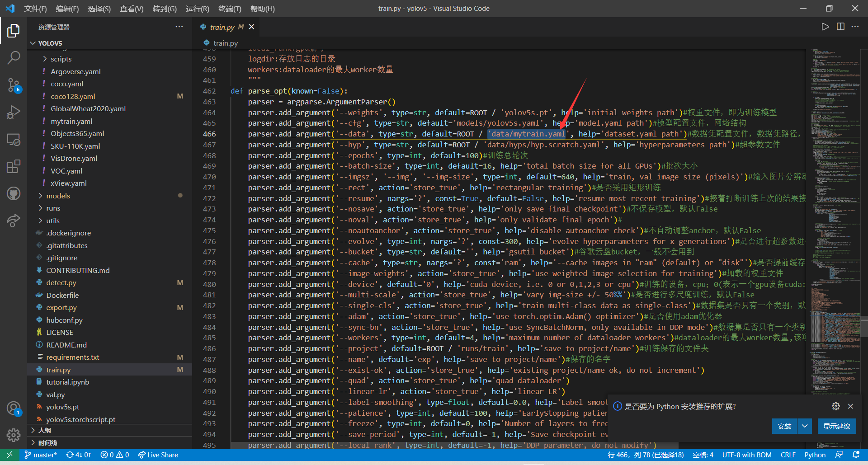Click train.py in the breadcrumb bar
Screen dimensions: 868x465
coord(225,43)
